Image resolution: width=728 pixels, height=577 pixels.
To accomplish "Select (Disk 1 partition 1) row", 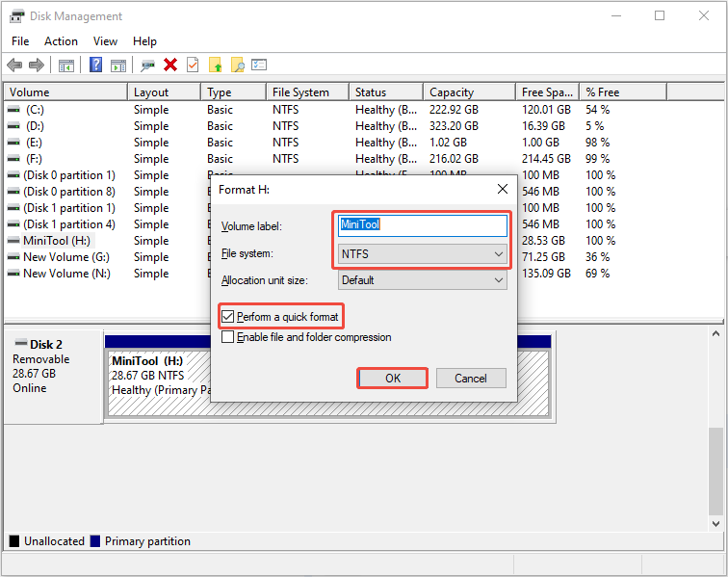I will coord(69,208).
